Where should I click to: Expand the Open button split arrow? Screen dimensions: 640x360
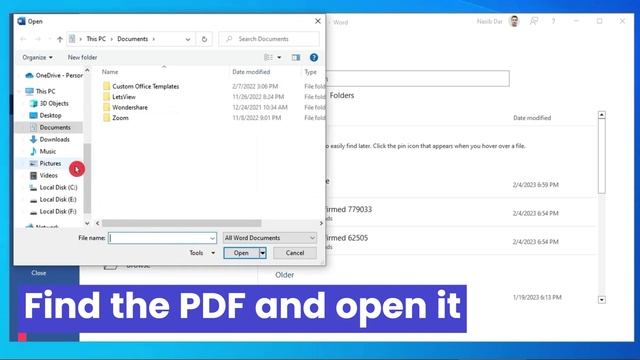262,253
